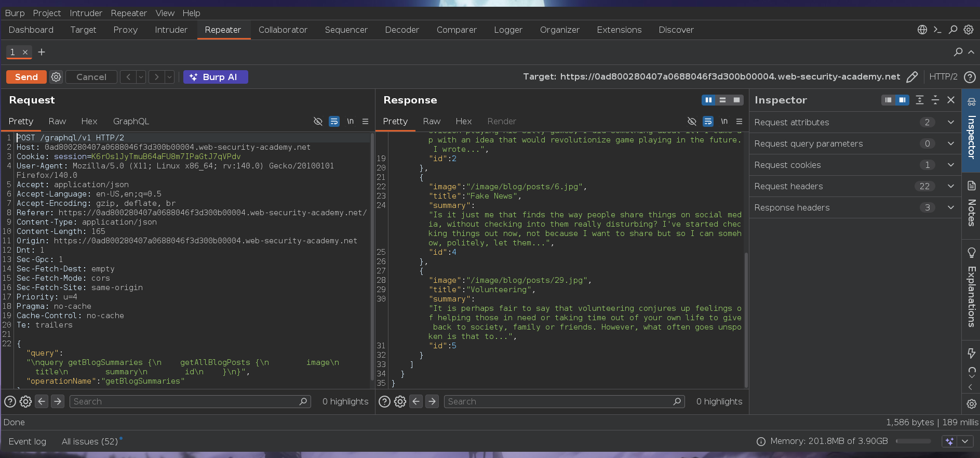Collapse all Inspector sections

click(935, 100)
